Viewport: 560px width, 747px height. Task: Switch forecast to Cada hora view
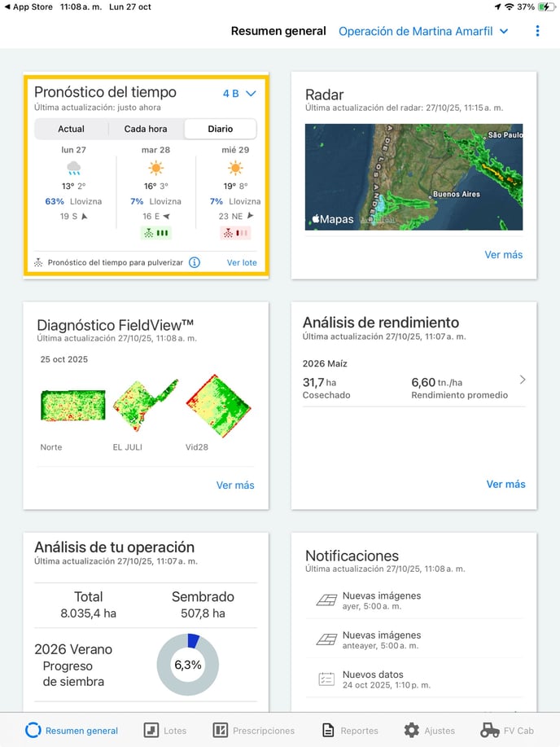click(x=146, y=129)
